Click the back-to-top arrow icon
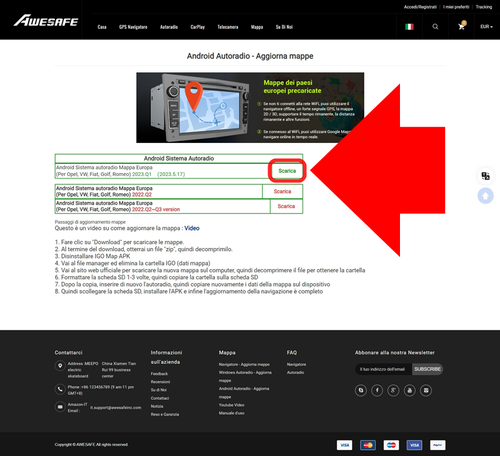Screen dimensions: 500x456 click(485, 196)
